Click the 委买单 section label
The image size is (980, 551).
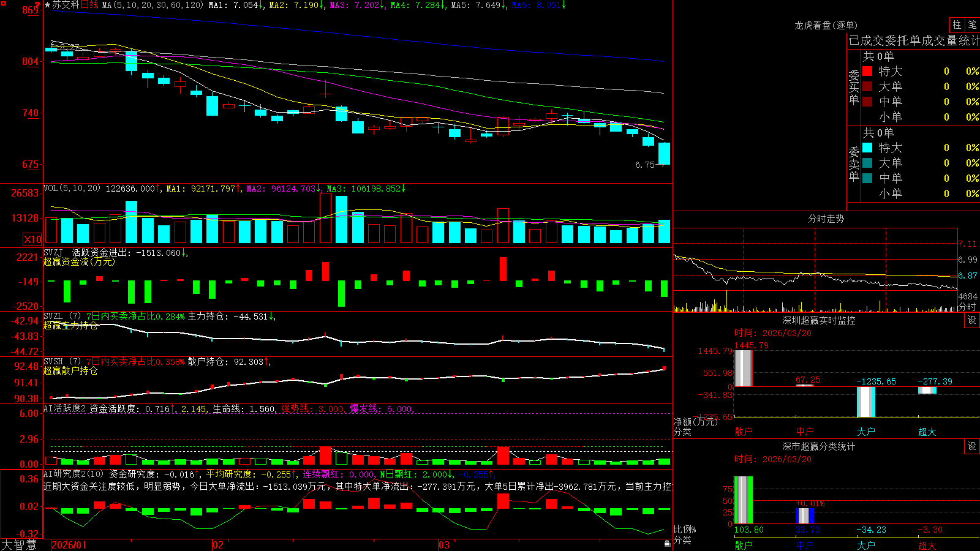coord(854,87)
